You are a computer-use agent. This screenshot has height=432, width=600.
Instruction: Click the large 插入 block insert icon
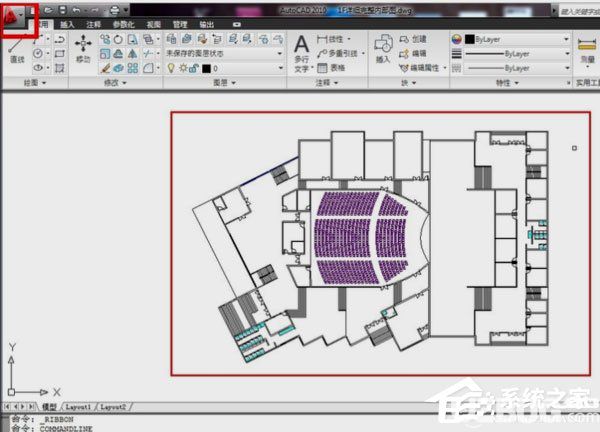coord(383,48)
